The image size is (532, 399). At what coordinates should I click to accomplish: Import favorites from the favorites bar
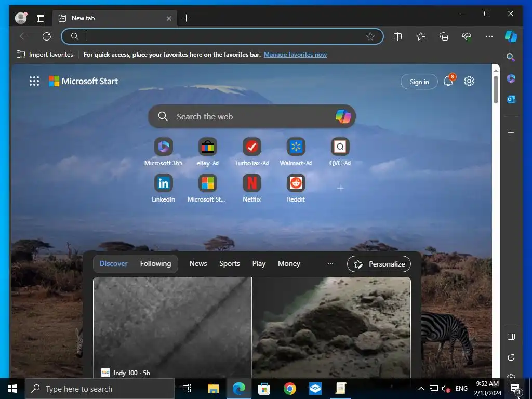45,54
